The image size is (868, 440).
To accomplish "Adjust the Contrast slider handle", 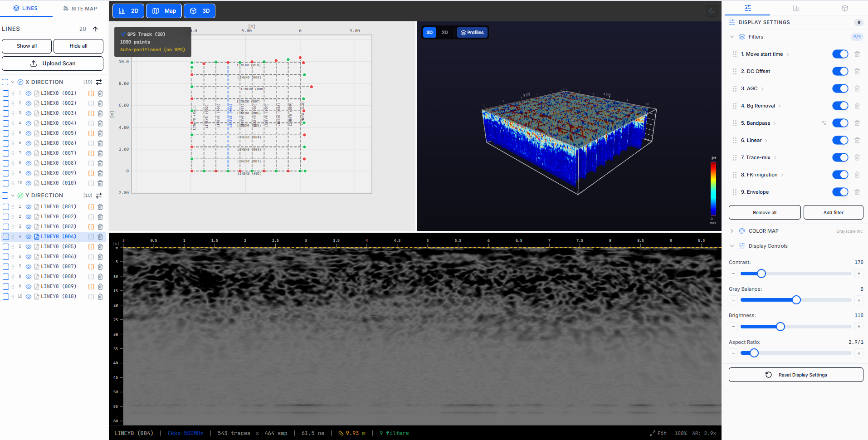I will click(x=761, y=274).
